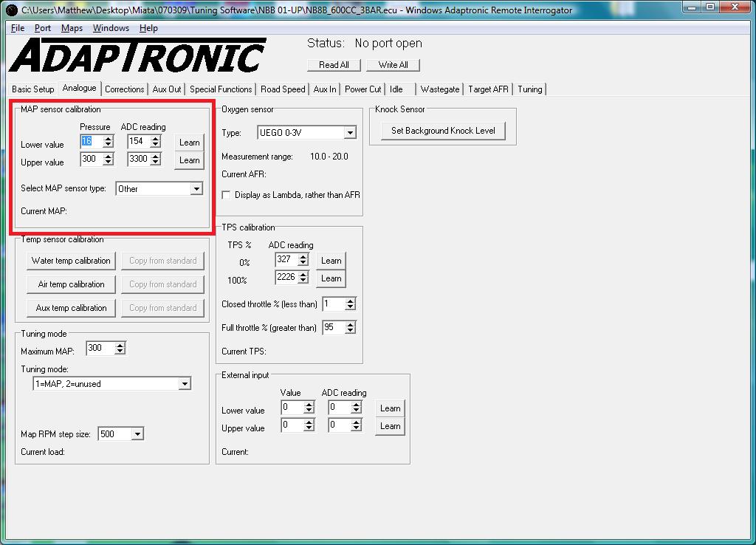Open the Maps menu
Viewport: 756px width, 545px height.
point(72,28)
